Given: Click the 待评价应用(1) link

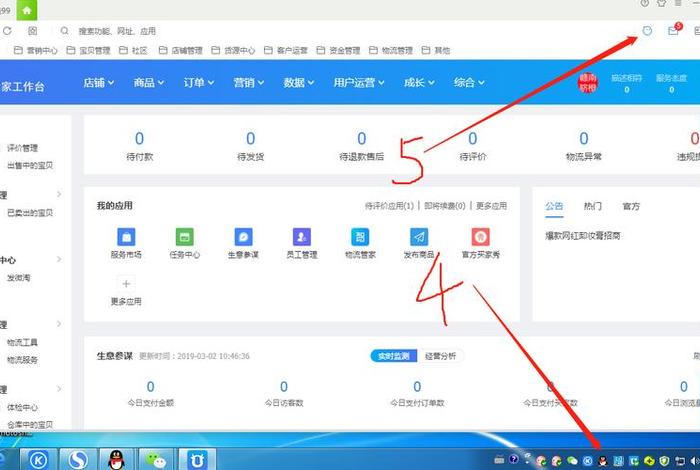Looking at the screenshot, I should (x=389, y=206).
